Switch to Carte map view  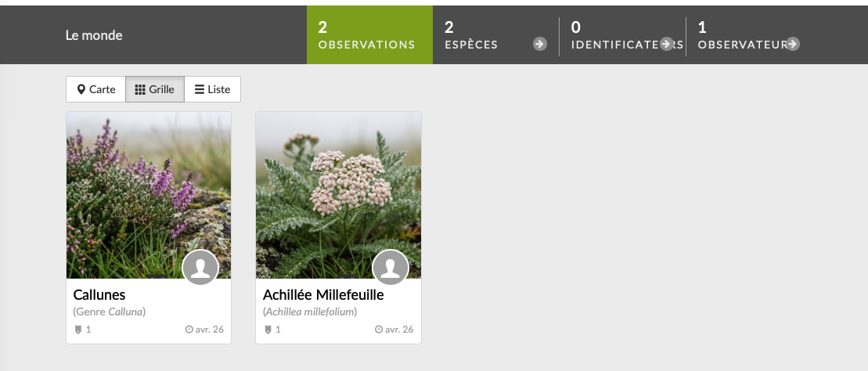(96, 89)
